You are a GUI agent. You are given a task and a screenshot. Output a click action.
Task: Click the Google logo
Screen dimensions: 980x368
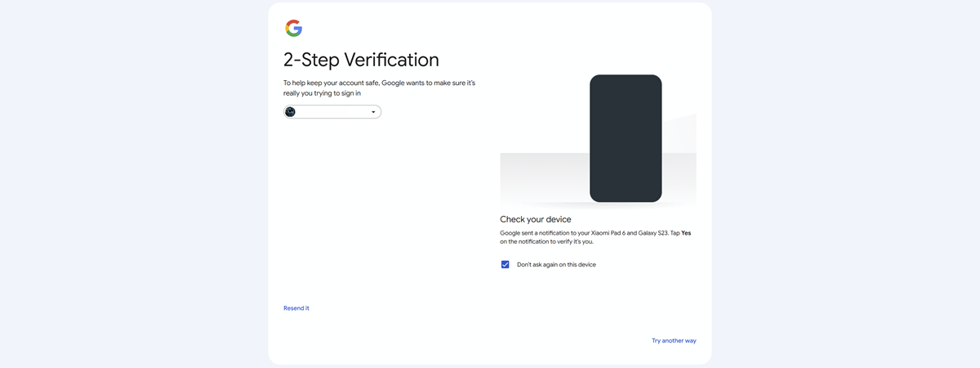tap(294, 28)
